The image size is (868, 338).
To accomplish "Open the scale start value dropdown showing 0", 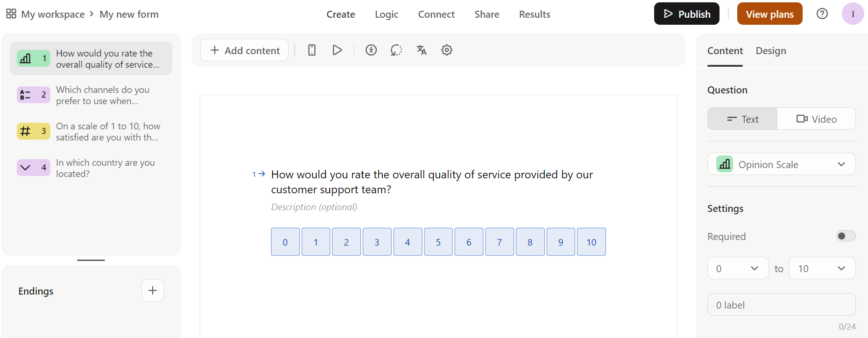I will point(738,268).
